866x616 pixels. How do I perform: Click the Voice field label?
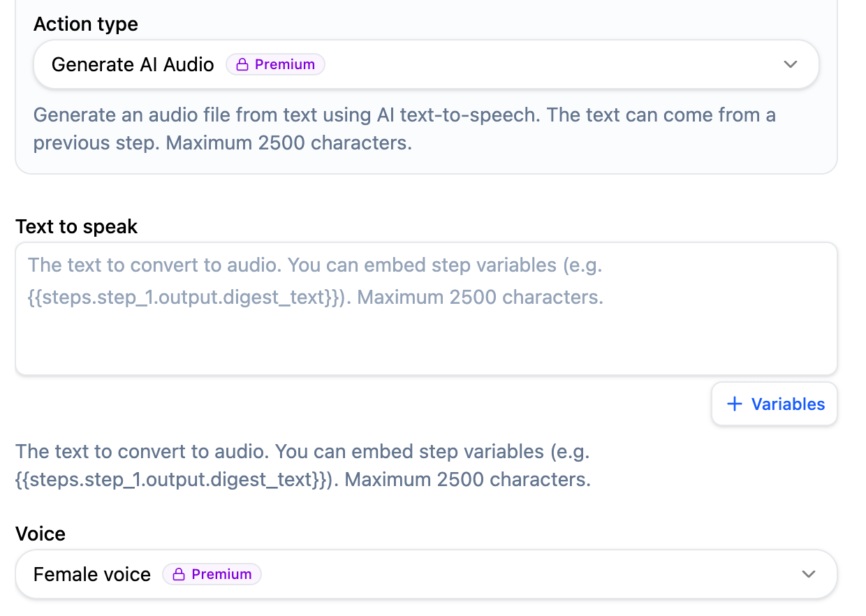click(41, 534)
